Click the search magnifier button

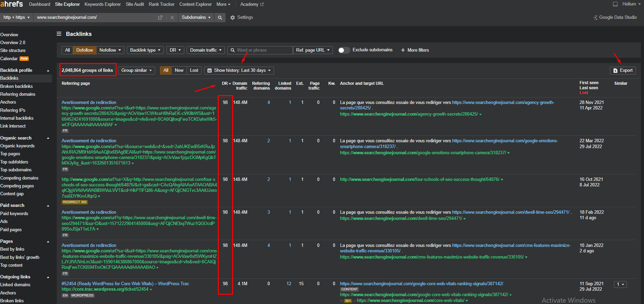(x=220, y=17)
